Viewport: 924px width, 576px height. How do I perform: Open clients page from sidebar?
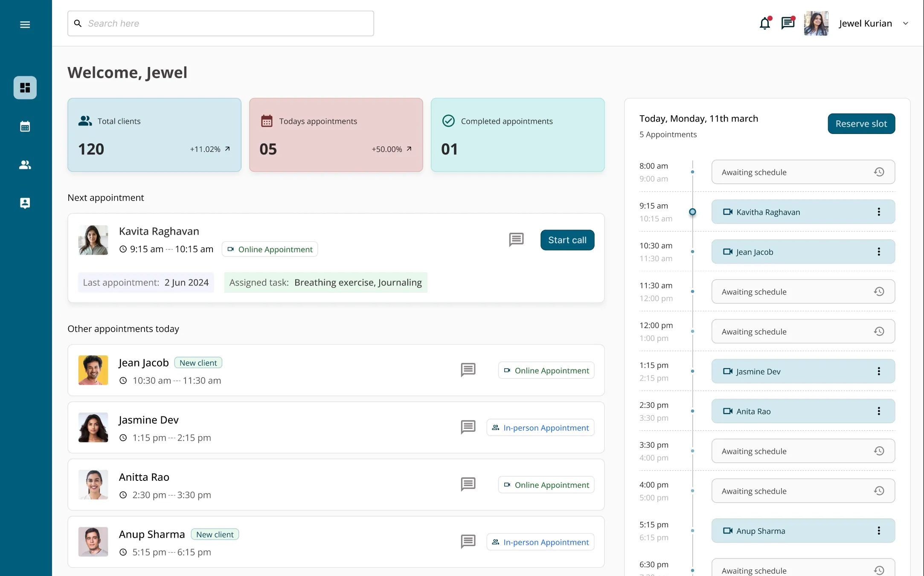25,165
